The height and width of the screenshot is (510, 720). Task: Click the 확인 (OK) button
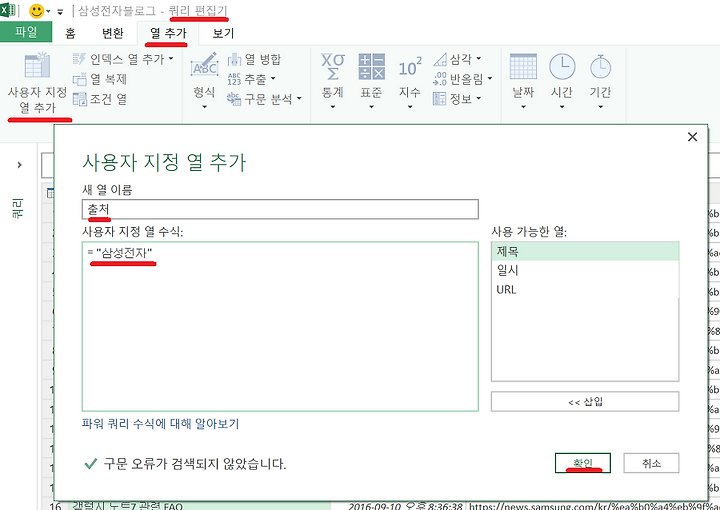click(x=583, y=463)
